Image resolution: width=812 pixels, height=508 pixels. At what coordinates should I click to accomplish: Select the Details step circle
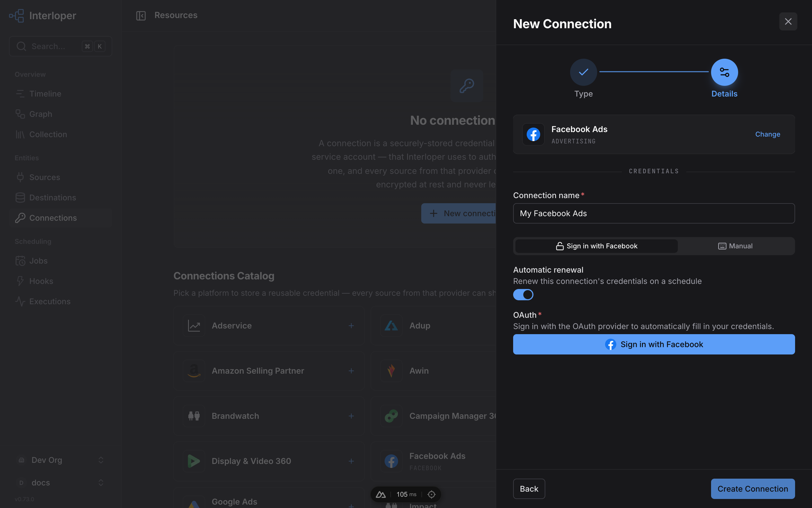pos(724,72)
